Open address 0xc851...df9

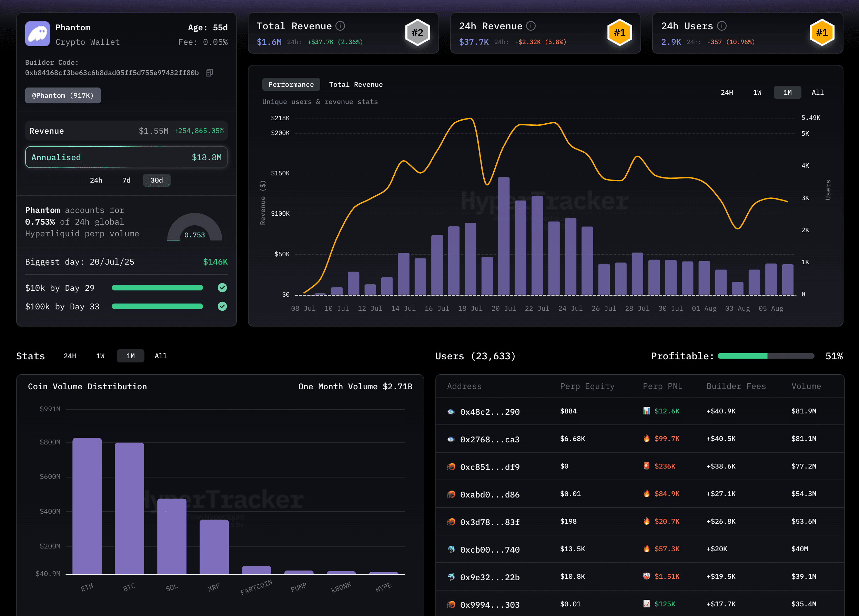(490, 467)
